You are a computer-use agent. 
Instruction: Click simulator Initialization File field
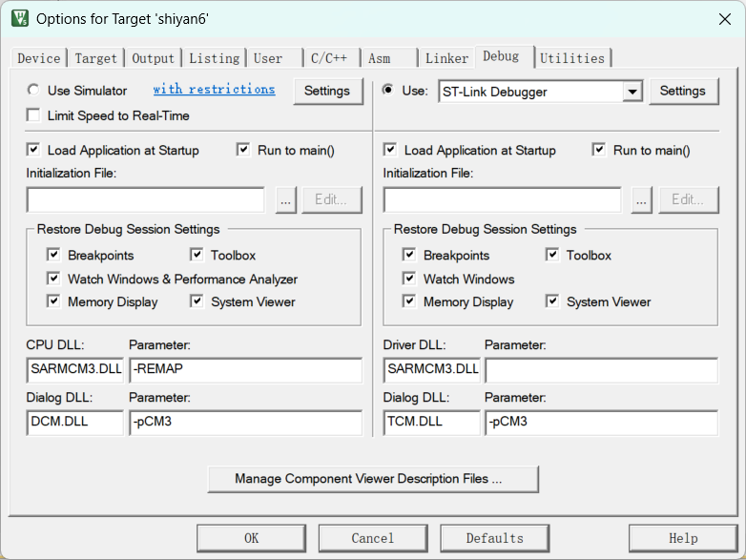146,199
